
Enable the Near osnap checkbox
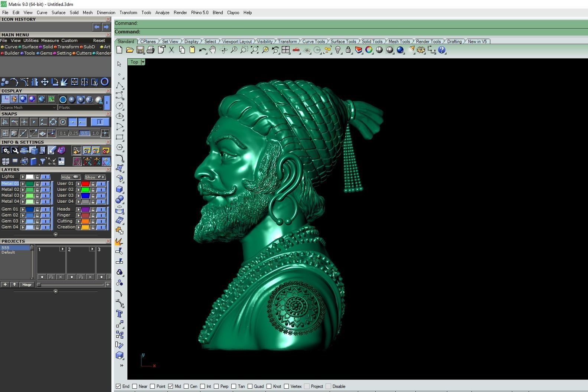(x=135, y=386)
